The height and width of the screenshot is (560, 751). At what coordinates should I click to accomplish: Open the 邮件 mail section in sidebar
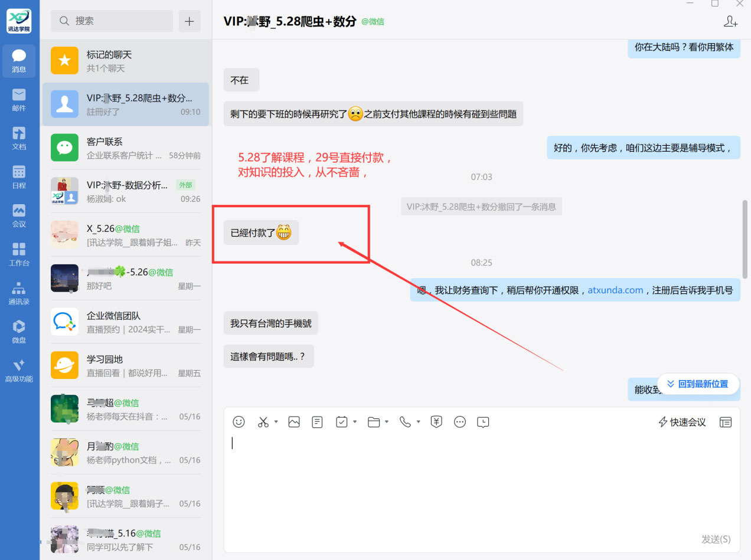click(19, 99)
